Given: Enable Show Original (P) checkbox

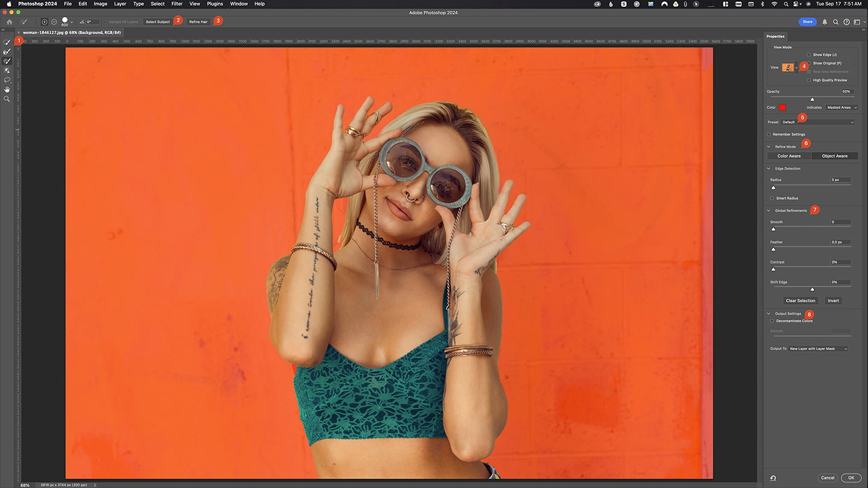Looking at the screenshot, I should [x=809, y=63].
